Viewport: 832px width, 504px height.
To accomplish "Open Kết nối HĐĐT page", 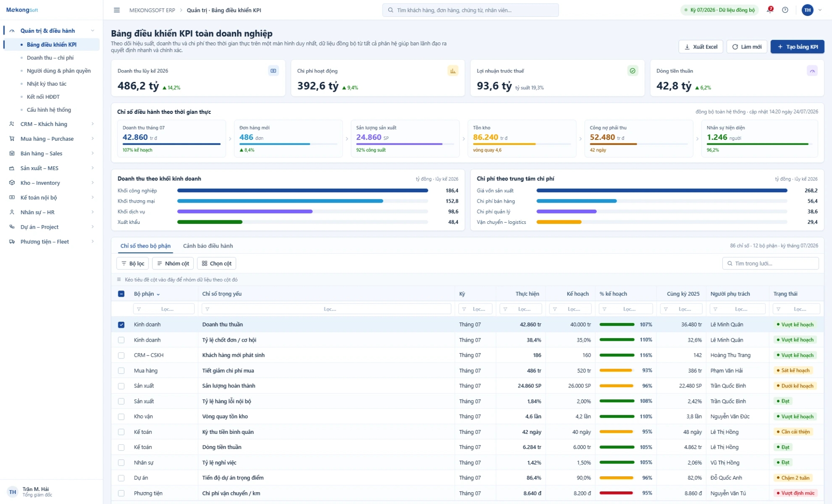I will 43,97.
